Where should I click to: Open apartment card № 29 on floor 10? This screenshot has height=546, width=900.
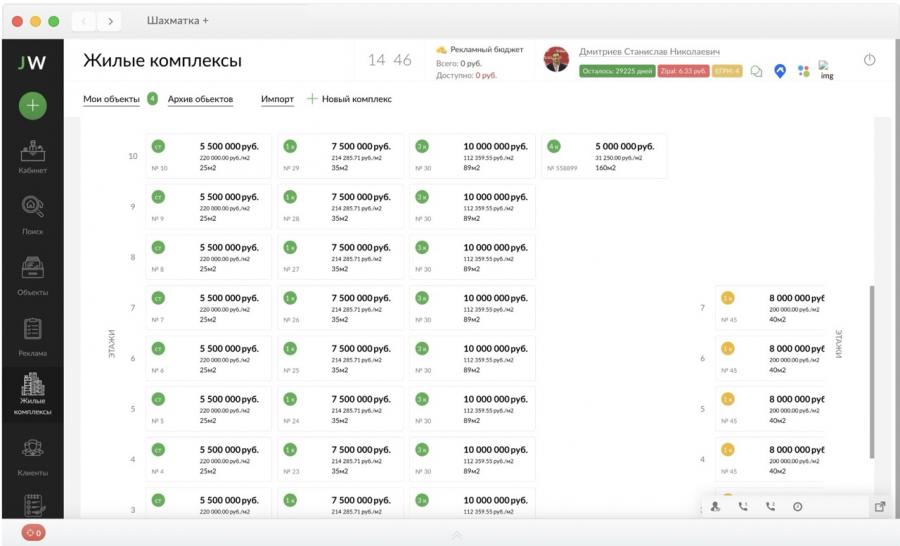[x=340, y=156]
